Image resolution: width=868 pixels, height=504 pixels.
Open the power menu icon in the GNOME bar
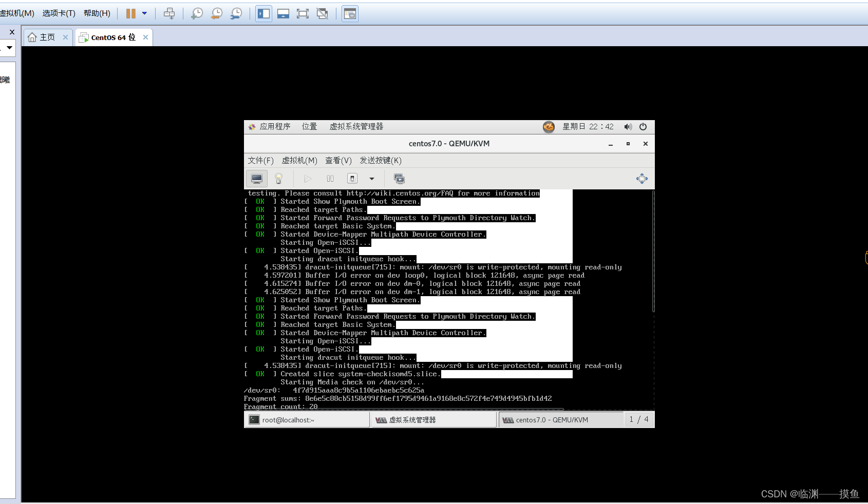pyautogui.click(x=643, y=127)
